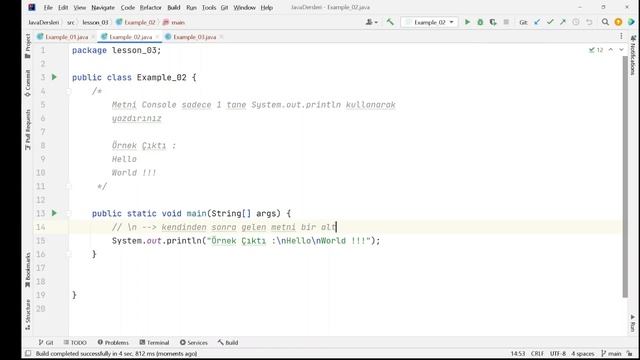Open Git branch main widget in status bar
The image size is (640, 360).
point(611,353)
